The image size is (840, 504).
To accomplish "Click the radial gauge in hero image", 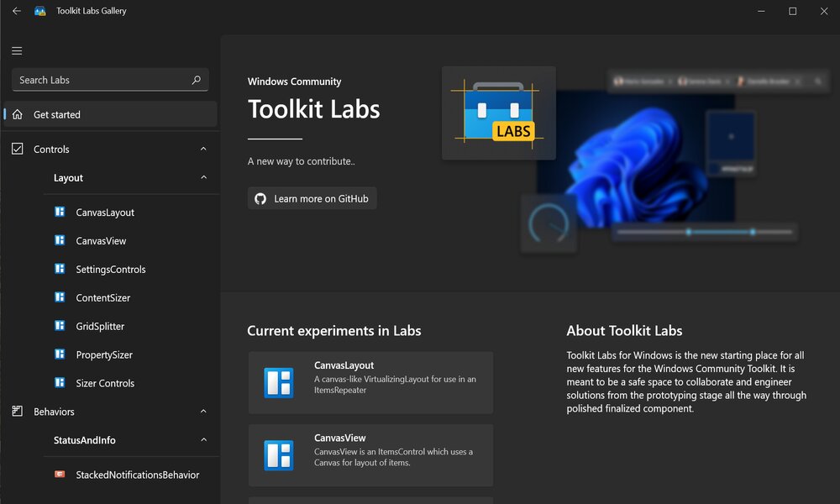I will coord(549,224).
